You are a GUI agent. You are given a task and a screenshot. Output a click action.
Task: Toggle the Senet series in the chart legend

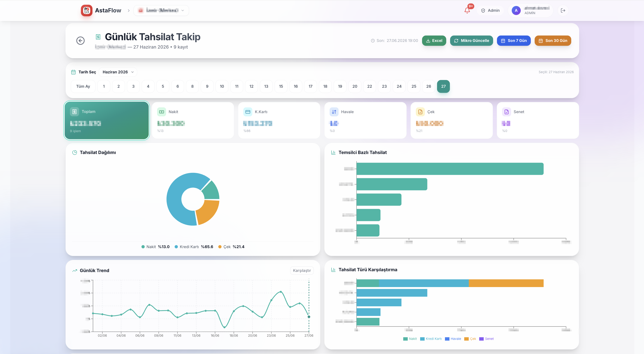(486, 339)
